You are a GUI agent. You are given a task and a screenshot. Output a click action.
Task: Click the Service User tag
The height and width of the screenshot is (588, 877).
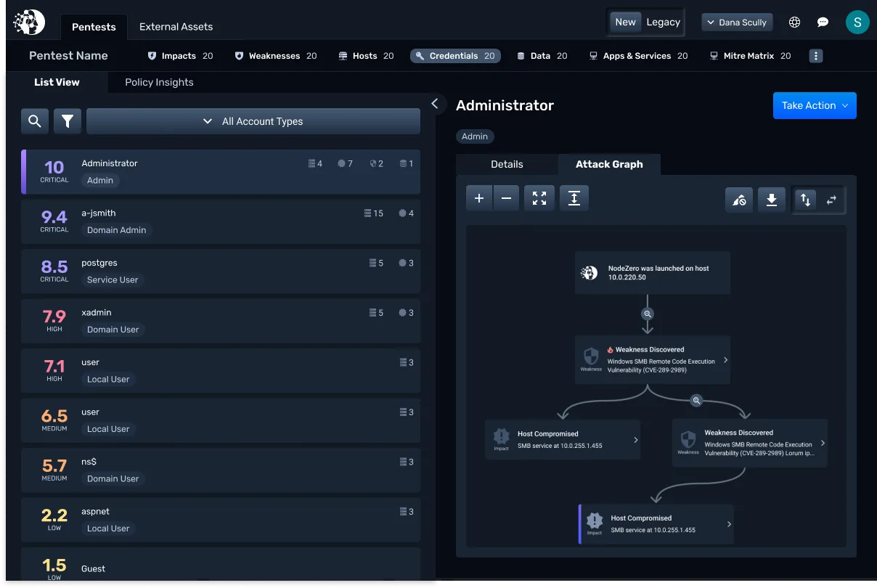pyautogui.click(x=113, y=280)
